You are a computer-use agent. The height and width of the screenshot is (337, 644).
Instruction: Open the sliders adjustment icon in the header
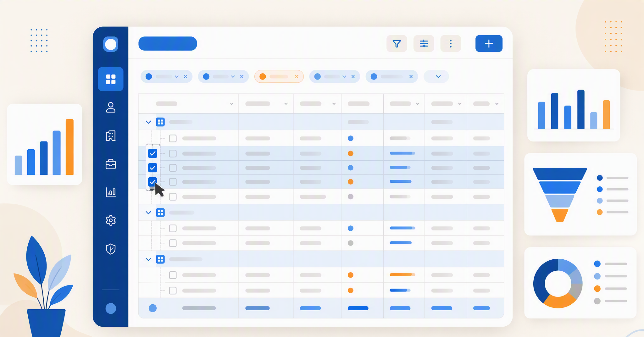(424, 44)
